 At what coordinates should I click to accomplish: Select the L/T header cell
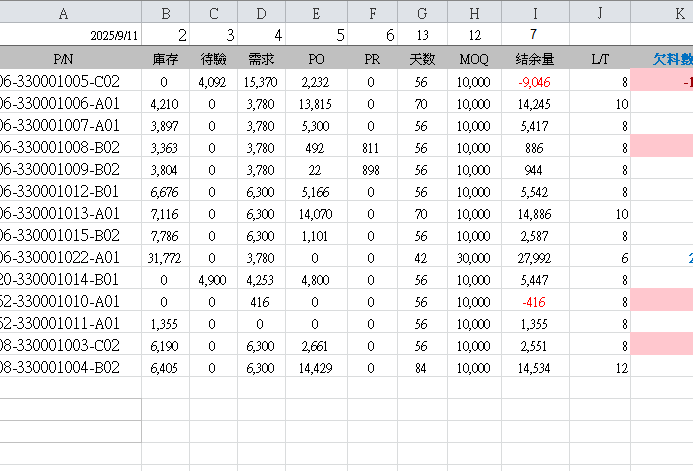pos(600,58)
